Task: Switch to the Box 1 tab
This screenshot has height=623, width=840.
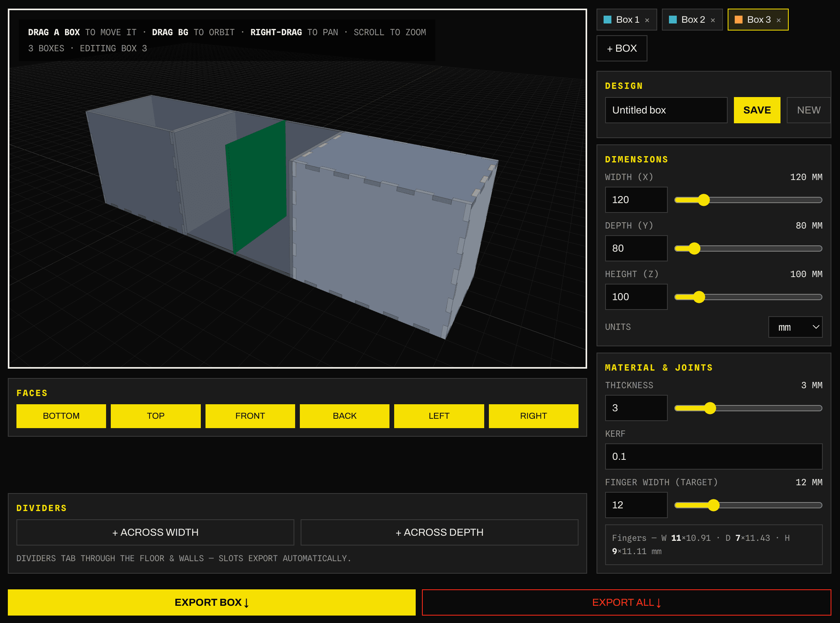Action: 627,20
